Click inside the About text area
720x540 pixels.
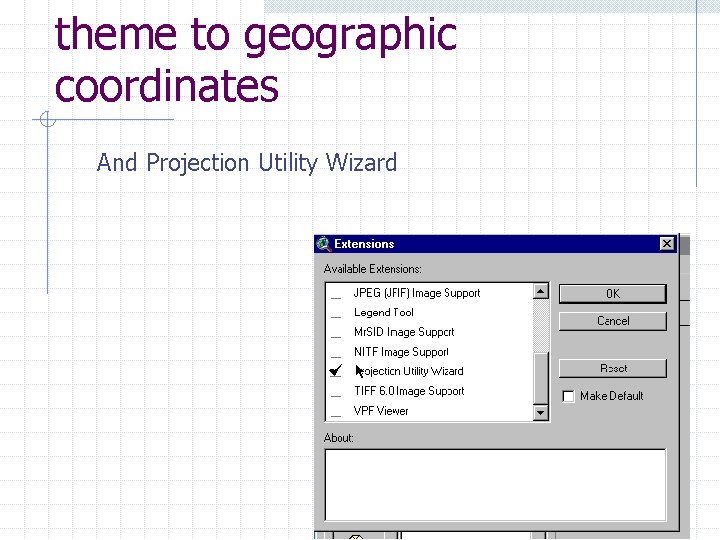click(x=495, y=485)
